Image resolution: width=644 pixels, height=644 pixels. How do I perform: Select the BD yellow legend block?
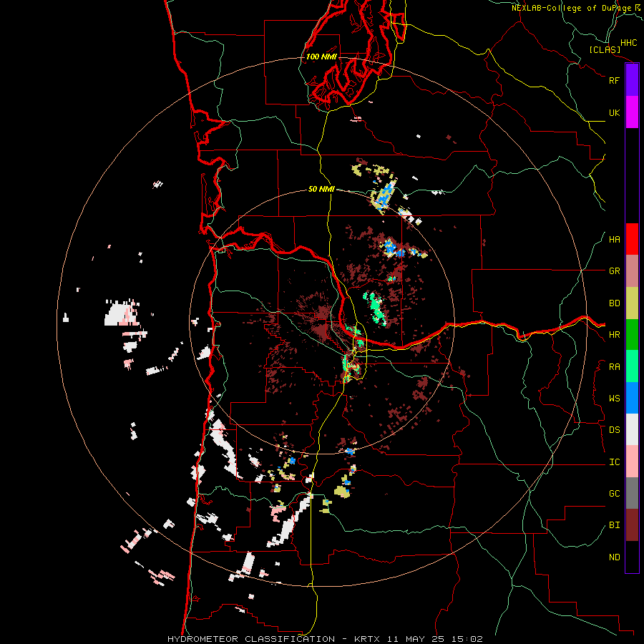[632, 303]
